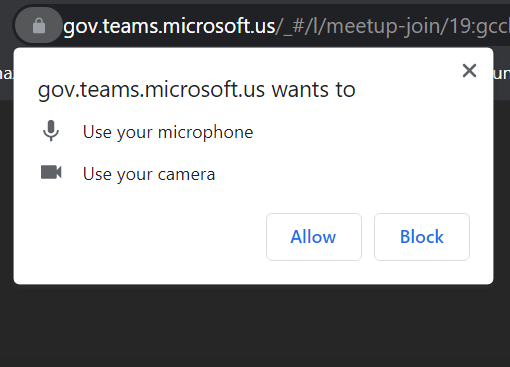Allow microphone and camera access
Viewport: 510px width, 367px height.
[x=314, y=237]
